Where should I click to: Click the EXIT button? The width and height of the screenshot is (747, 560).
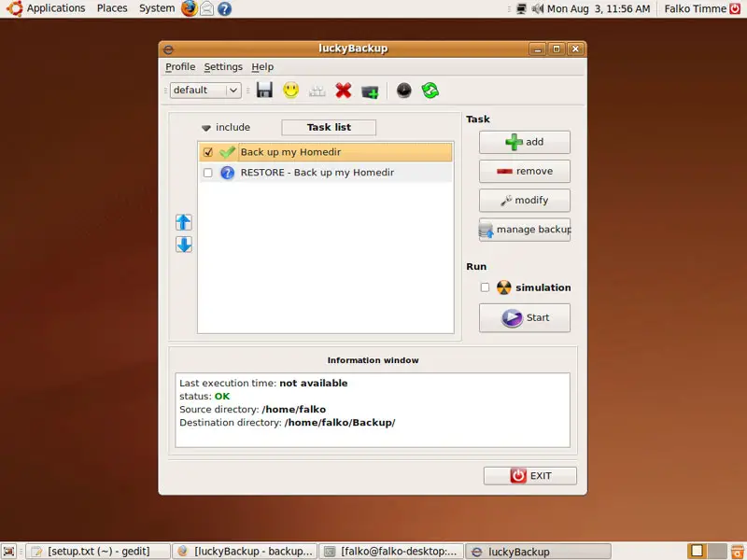530,476
